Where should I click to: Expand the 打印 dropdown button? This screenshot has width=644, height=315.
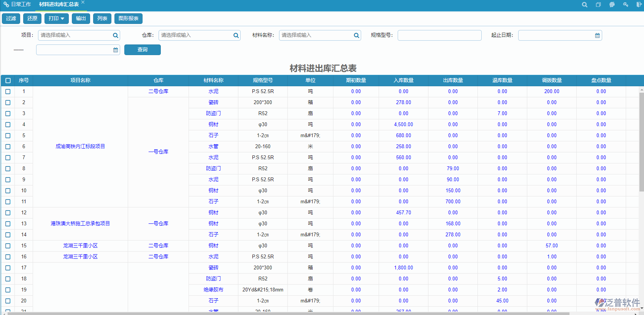point(56,19)
